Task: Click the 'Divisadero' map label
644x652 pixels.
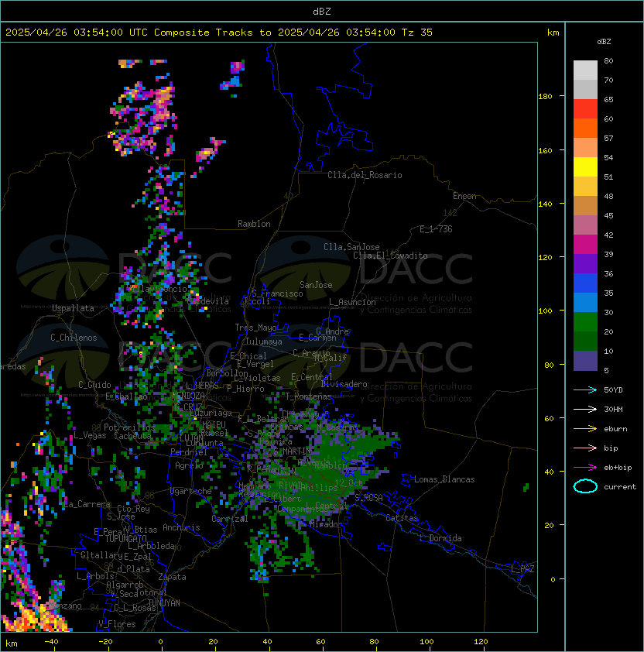Action: [344, 384]
